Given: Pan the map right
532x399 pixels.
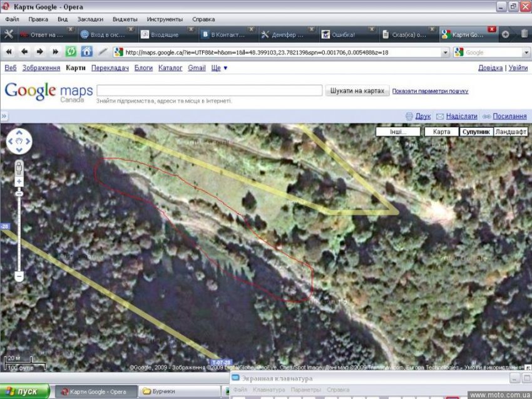Looking at the screenshot, I should pos(28,142).
